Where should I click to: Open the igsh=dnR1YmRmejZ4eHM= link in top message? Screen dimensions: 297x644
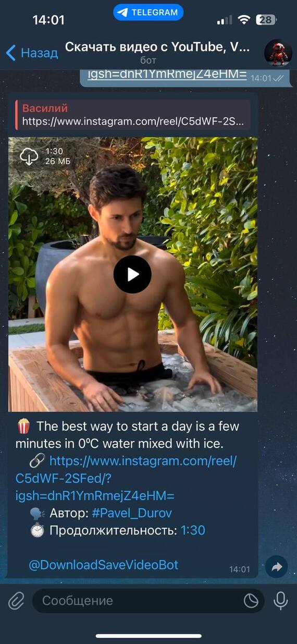pyautogui.click(x=167, y=74)
